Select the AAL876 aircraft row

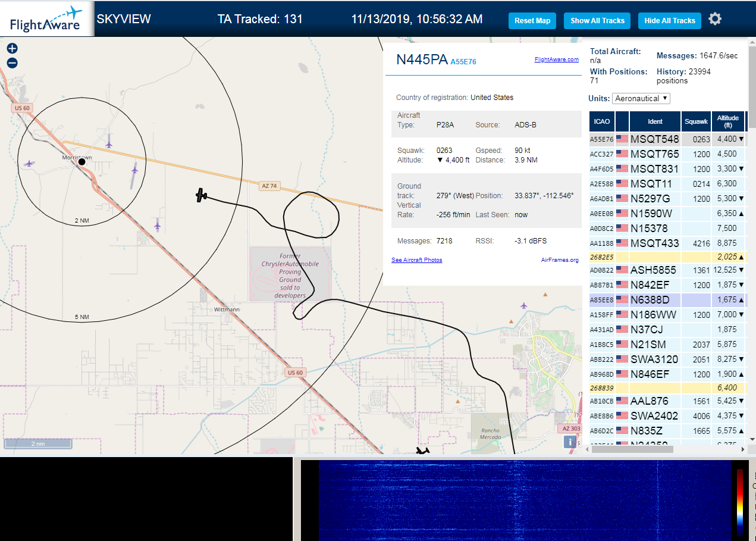(668, 401)
